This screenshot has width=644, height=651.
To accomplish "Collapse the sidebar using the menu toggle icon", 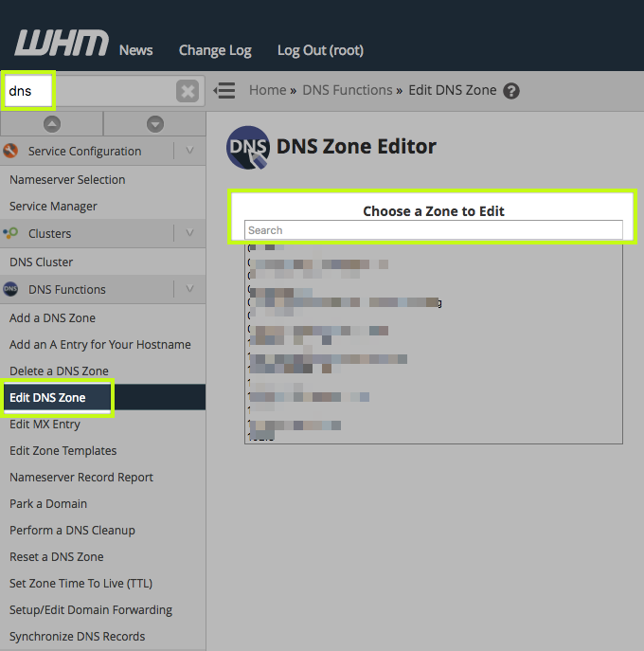I will point(224,91).
